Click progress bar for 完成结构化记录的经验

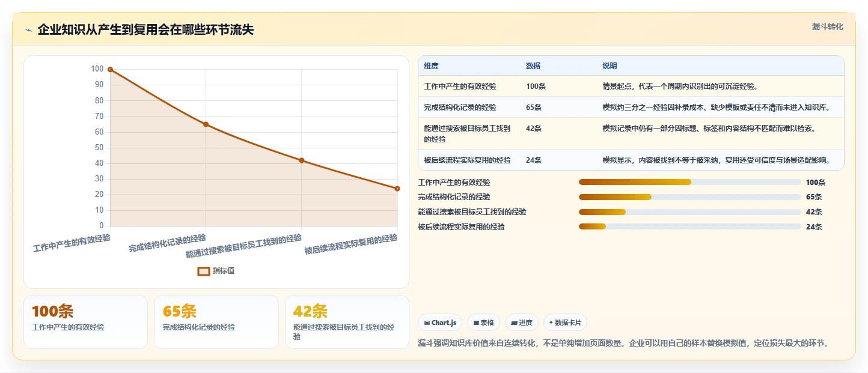[x=689, y=197]
